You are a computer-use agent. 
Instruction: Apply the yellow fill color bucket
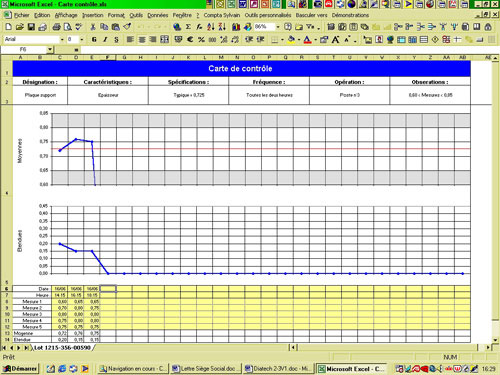291,40
